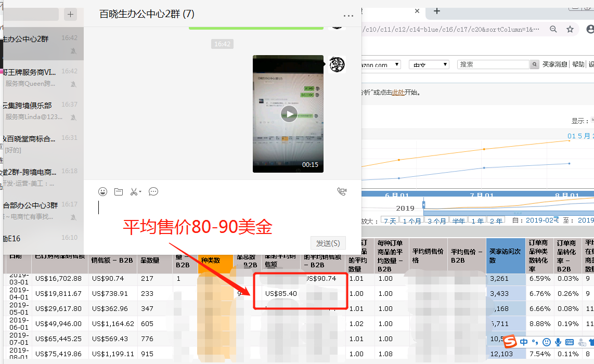
Task: Click the US$1,164.62 B2B sales cell
Action: [113, 324]
